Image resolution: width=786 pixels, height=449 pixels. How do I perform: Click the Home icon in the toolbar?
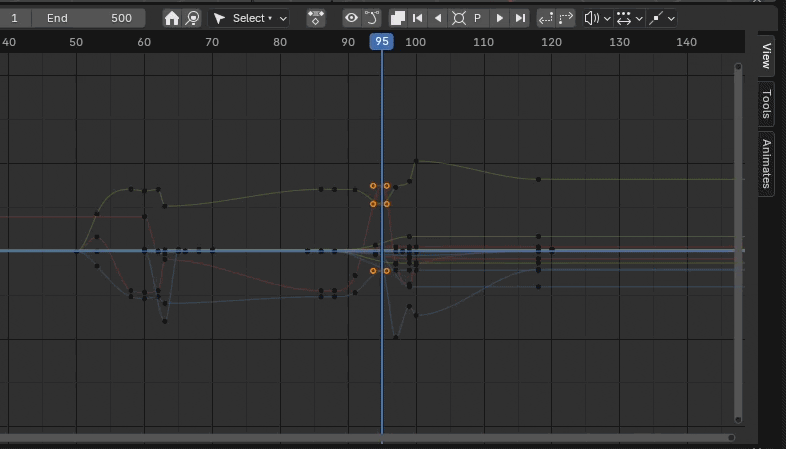tap(172, 18)
